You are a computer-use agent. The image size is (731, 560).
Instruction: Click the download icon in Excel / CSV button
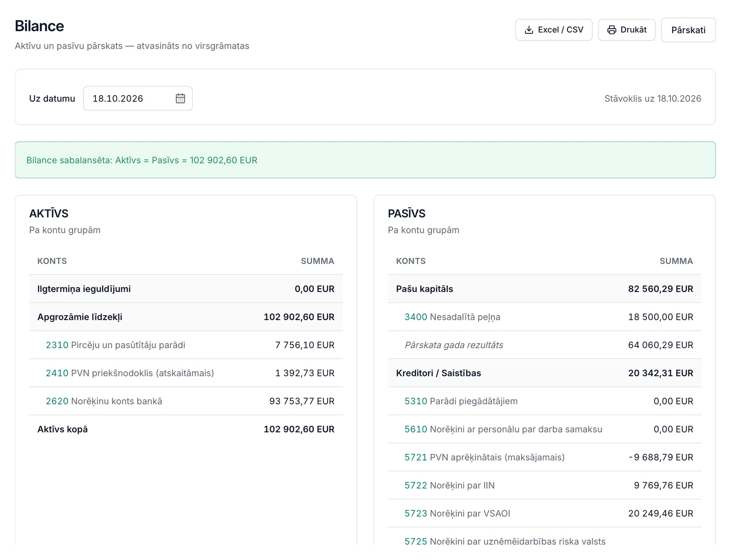pos(529,30)
